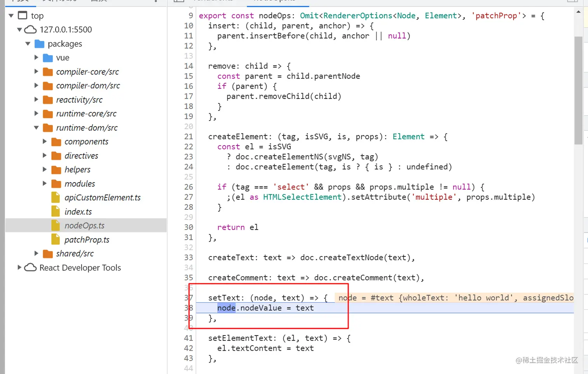Click the runtime-dom/src folder icon
The height and width of the screenshot is (374, 588).
(48, 128)
